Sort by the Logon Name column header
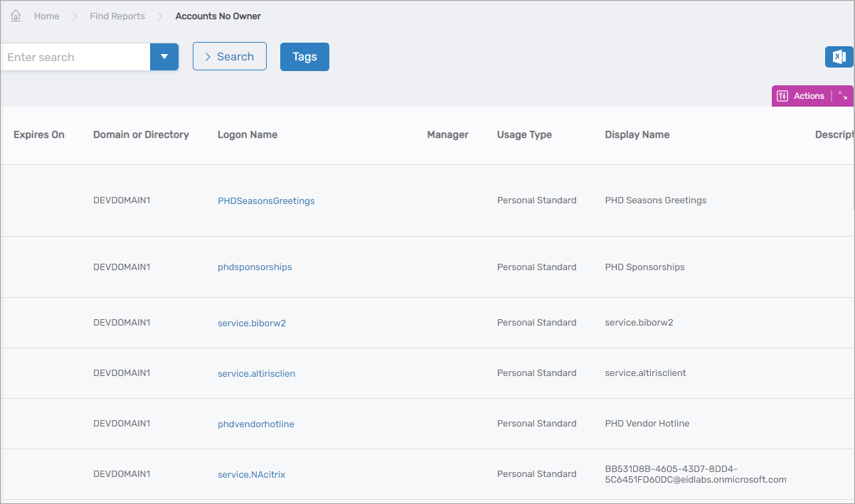This screenshot has width=855, height=504. [248, 135]
